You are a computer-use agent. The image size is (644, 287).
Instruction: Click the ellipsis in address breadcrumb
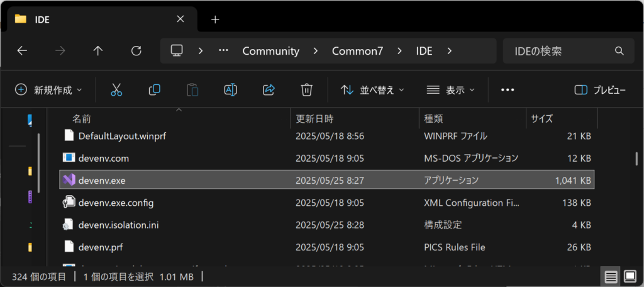coord(223,50)
